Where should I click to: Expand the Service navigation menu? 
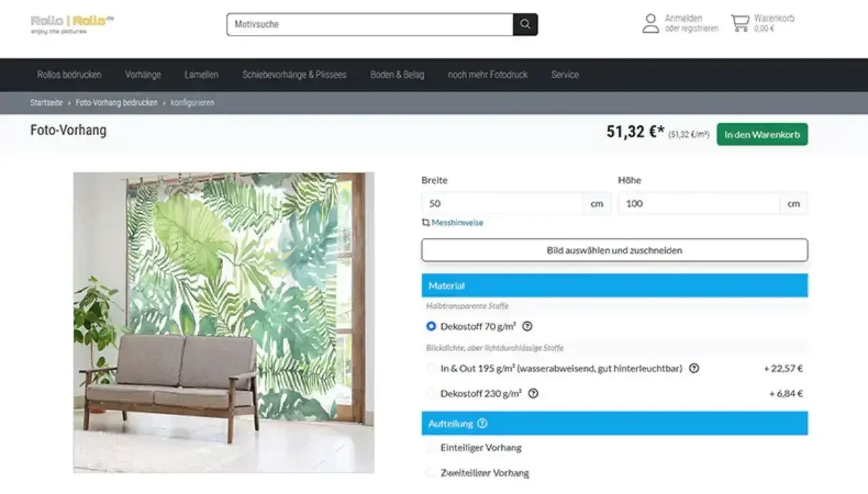(565, 75)
